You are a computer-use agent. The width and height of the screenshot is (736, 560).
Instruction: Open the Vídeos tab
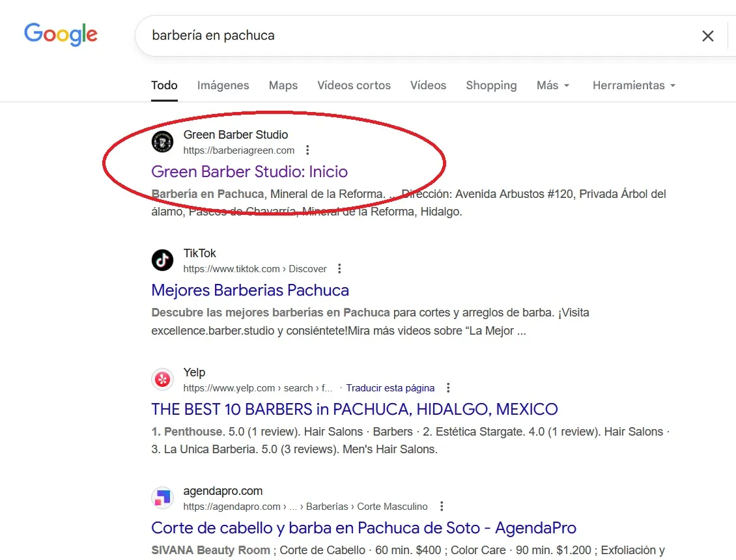428,85
